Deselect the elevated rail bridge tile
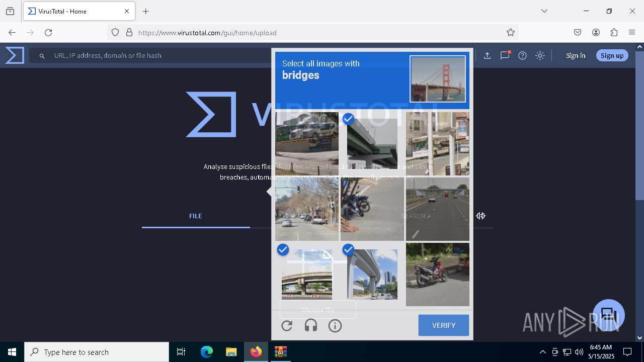 (372, 275)
